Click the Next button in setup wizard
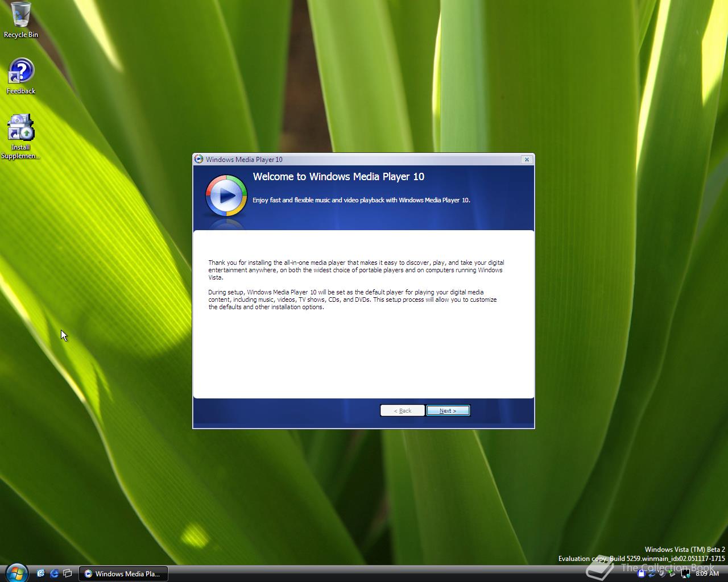This screenshot has width=728, height=582. point(448,410)
